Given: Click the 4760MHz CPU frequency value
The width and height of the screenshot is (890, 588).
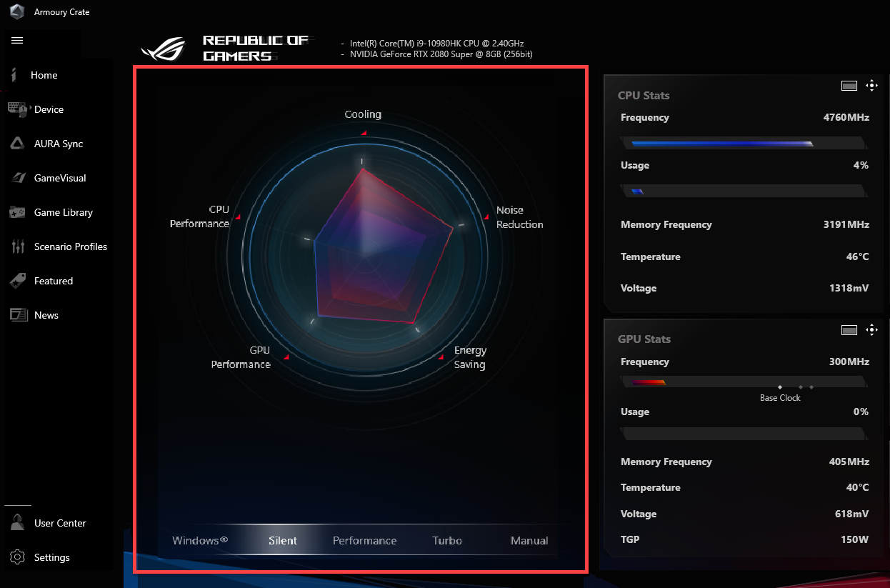Looking at the screenshot, I should click(846, 117).
